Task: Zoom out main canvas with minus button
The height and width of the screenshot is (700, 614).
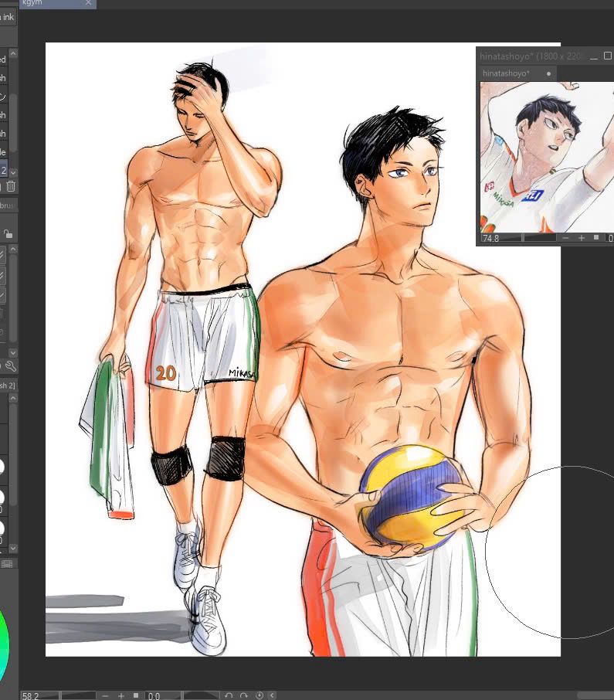Action: [105, 695]
